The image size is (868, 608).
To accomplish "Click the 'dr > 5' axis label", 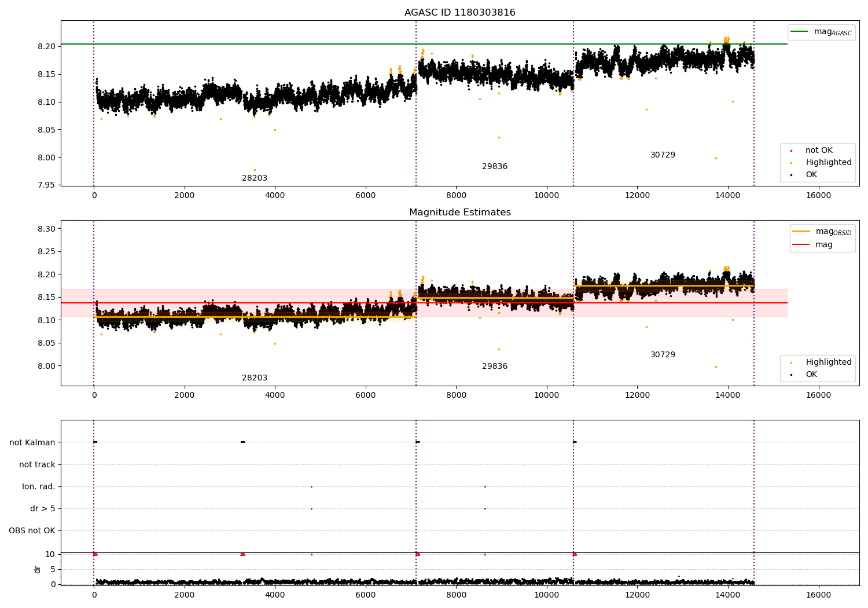I will click(x=43, y=509).
